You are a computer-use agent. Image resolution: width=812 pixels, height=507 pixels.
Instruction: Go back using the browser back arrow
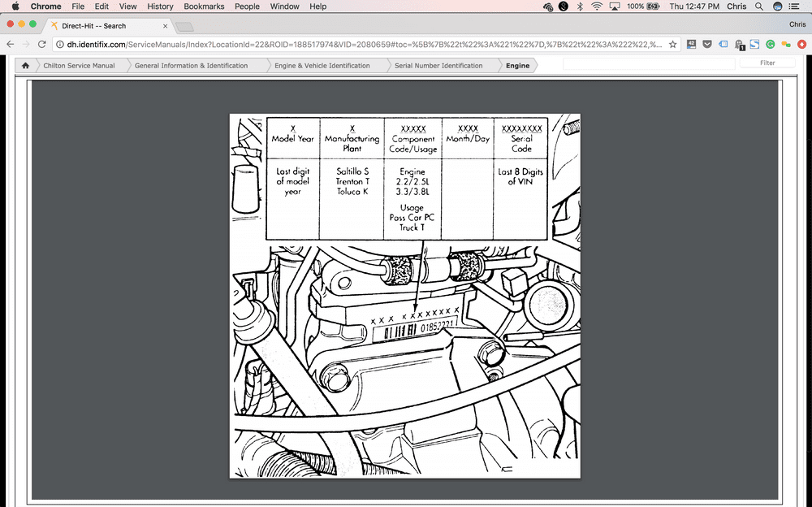point(11,44)
